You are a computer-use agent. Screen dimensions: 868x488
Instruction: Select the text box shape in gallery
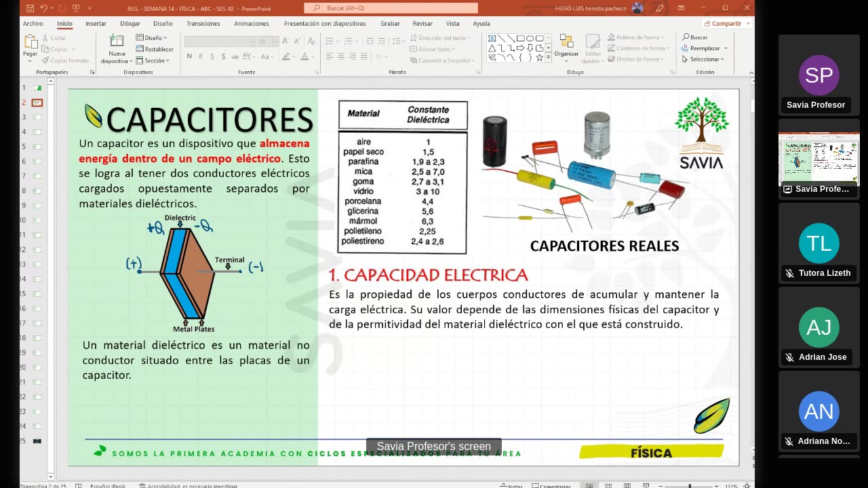(x=492, y=39)
